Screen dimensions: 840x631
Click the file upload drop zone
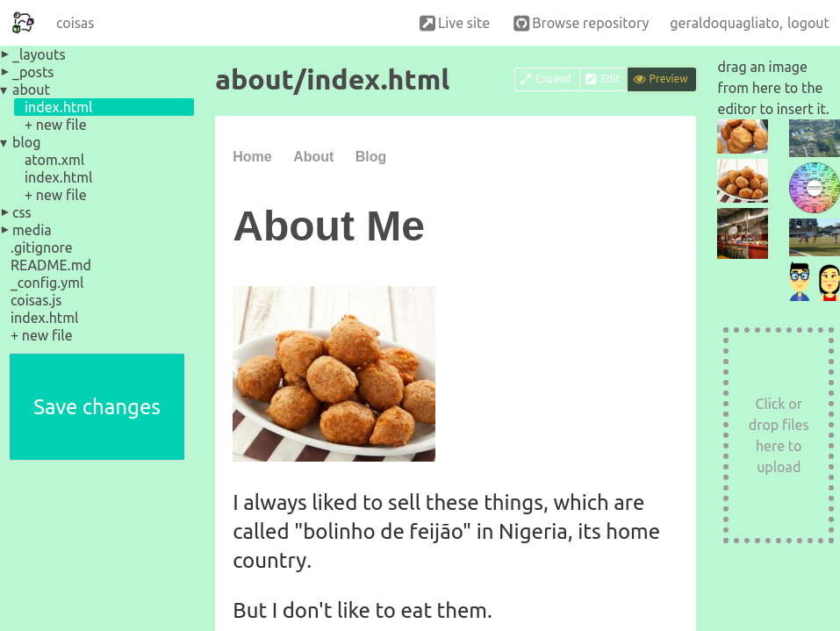click(779, 435)
